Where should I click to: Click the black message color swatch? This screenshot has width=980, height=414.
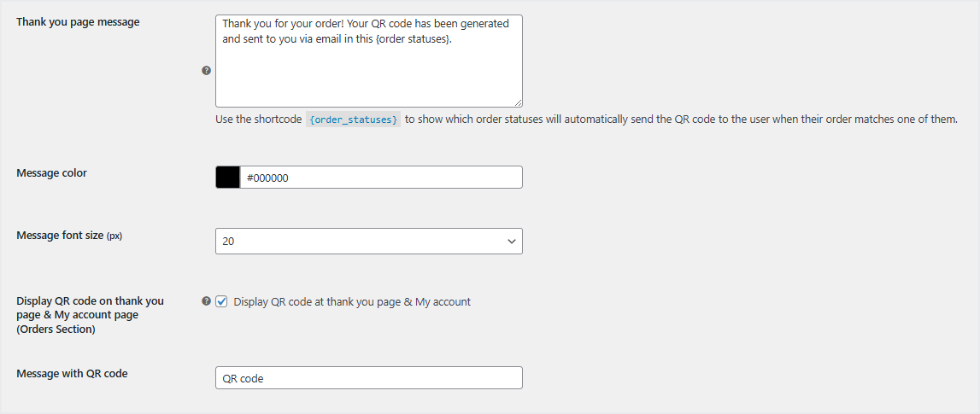(x=228, y=177)
